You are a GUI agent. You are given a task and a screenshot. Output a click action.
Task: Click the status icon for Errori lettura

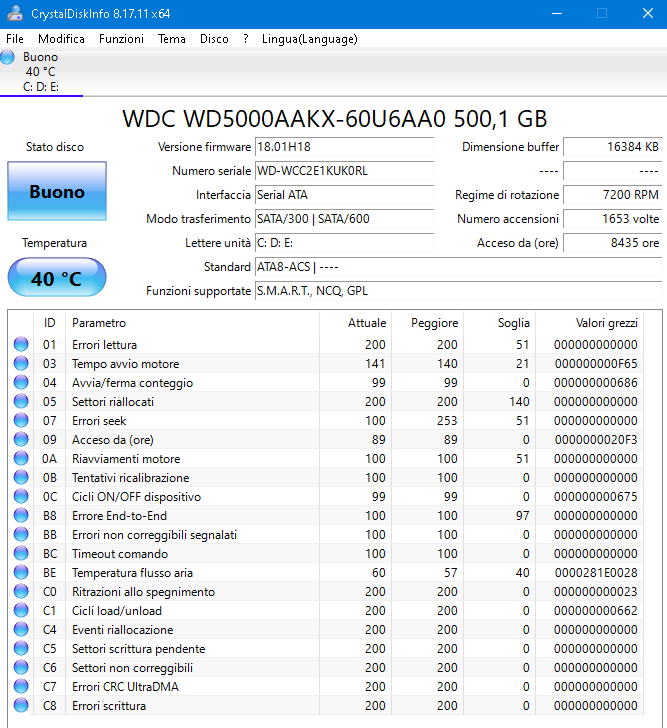point(21,344)
